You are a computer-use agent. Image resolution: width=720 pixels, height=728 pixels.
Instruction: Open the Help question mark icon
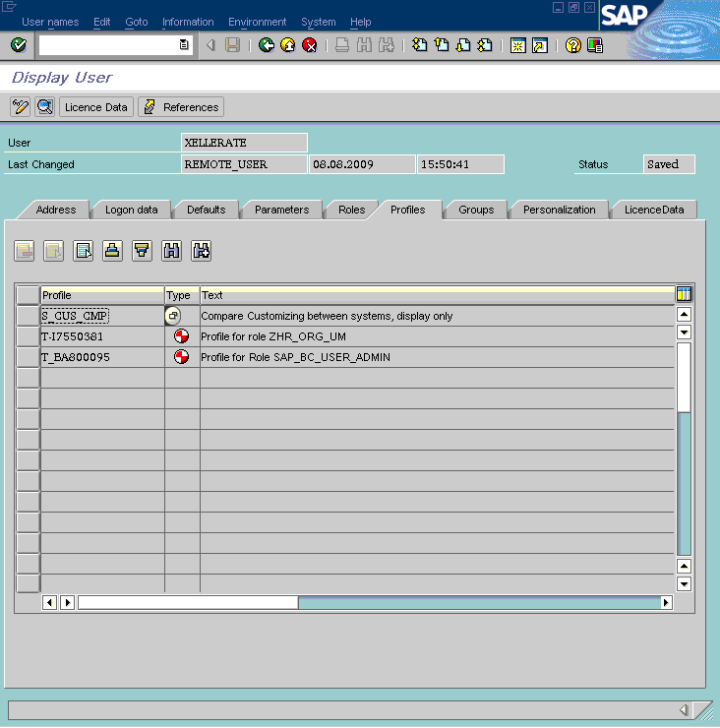click(573, 45)
